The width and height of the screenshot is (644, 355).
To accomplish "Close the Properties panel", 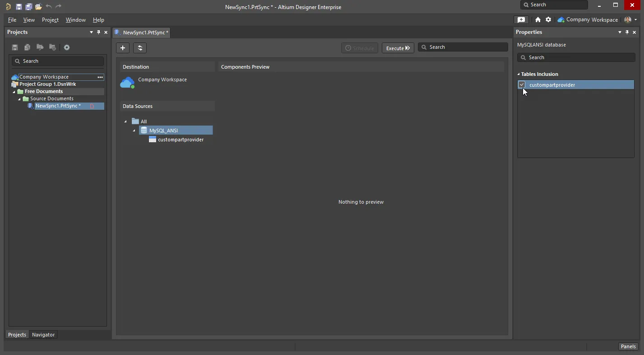I will tap(634, 32).
